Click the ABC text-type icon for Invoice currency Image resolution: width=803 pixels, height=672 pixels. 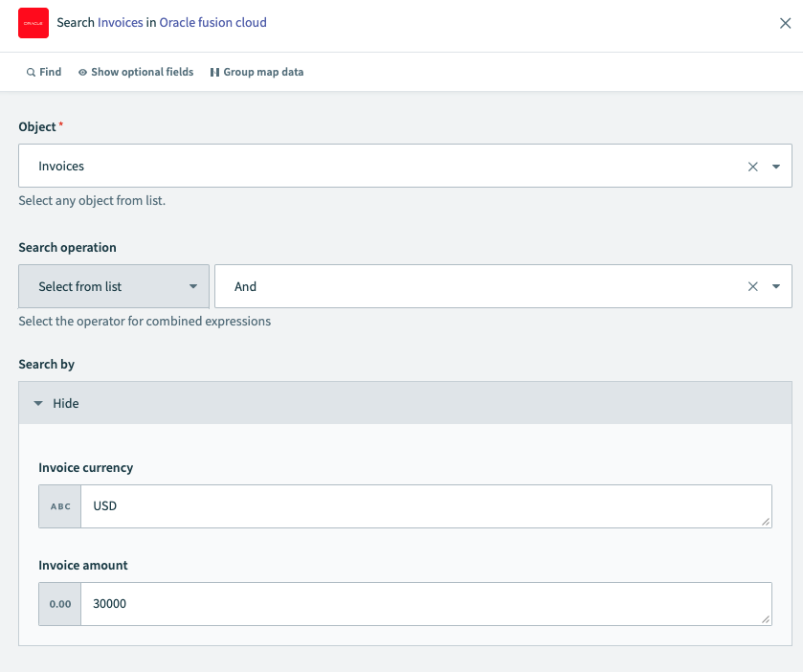(x=58, y=505)
